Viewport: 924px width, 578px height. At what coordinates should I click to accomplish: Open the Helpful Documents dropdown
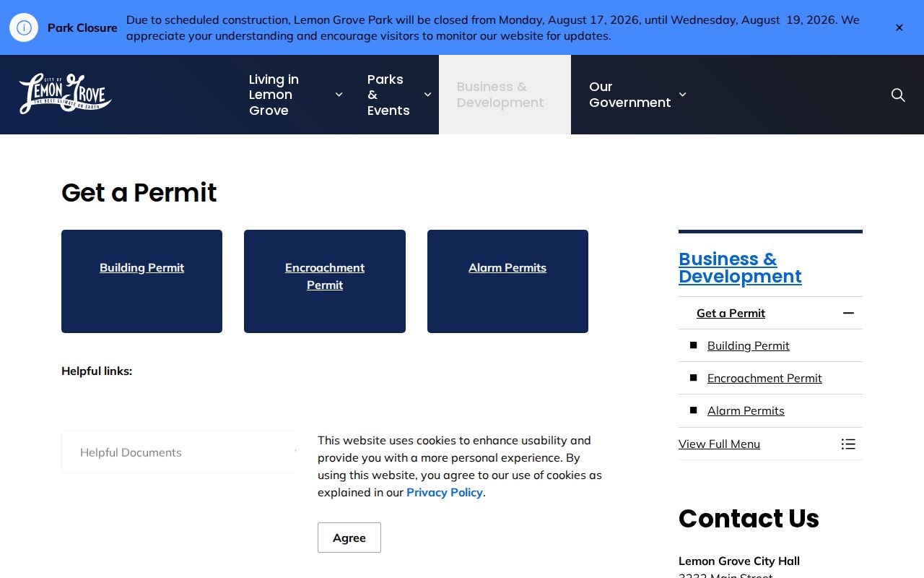coord(179,452)
